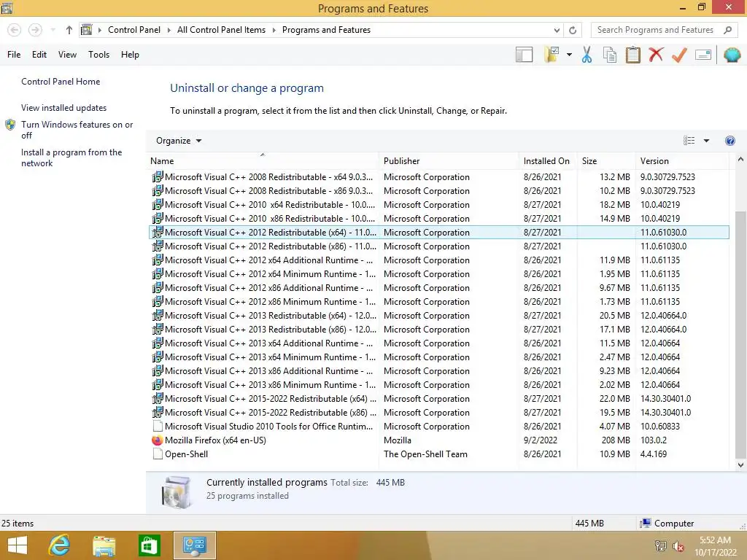This screenshot has height=560, width=747.
Task: Click the blue Help question mark icon
Action: pos(729,141)
